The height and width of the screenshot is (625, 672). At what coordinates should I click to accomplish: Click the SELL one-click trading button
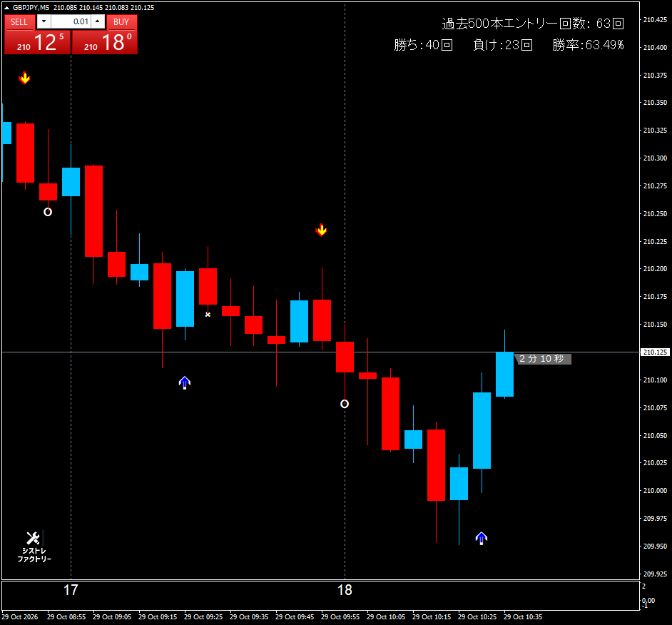19,22
